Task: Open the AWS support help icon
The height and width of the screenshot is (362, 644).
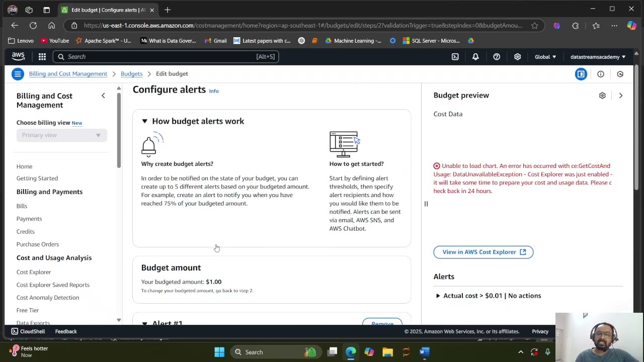Action: (497, 57)
